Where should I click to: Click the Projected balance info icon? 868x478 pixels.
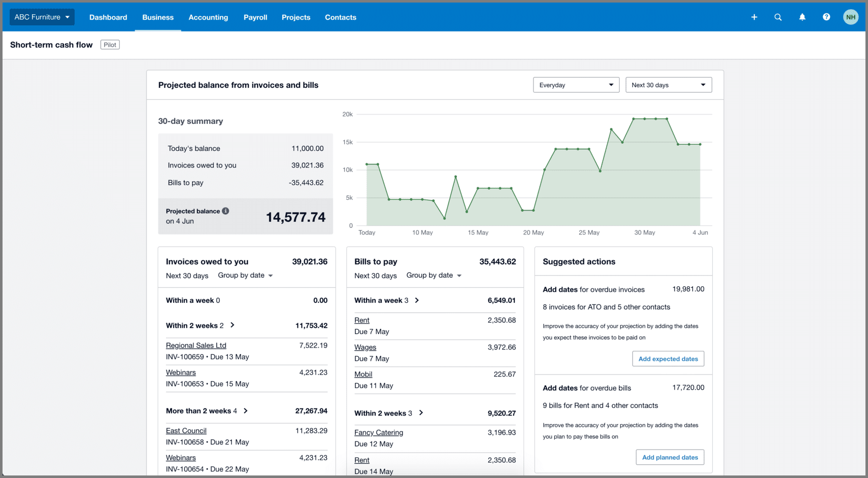(225, 211)
